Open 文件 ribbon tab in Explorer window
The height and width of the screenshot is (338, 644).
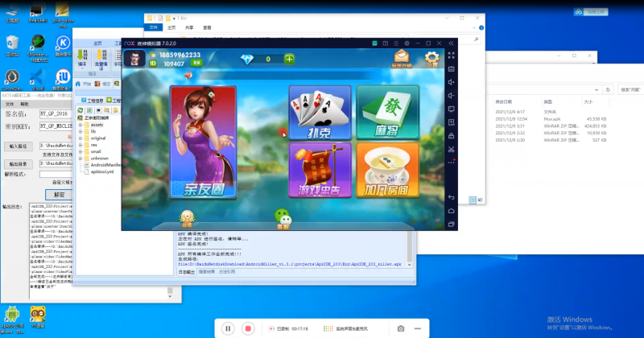point(153,27)
